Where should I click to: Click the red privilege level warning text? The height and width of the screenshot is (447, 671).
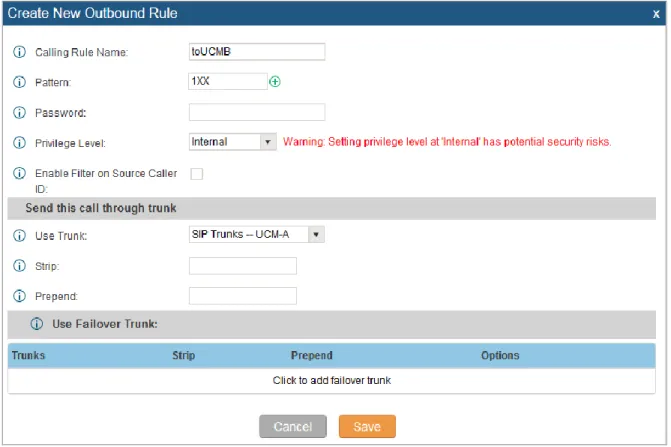pos(447,142)
